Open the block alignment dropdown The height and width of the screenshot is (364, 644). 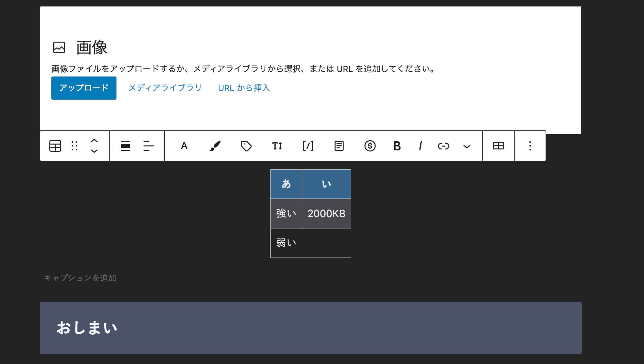(125, 146)
